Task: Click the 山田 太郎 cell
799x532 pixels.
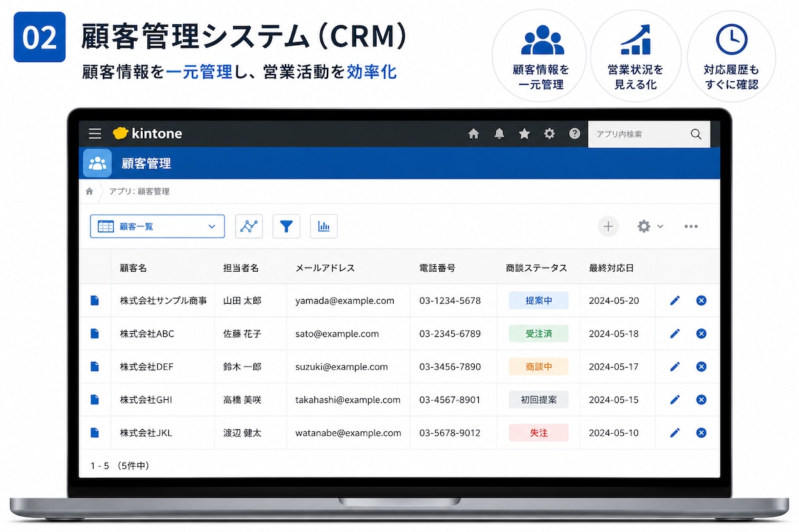Action: [242, 300]
